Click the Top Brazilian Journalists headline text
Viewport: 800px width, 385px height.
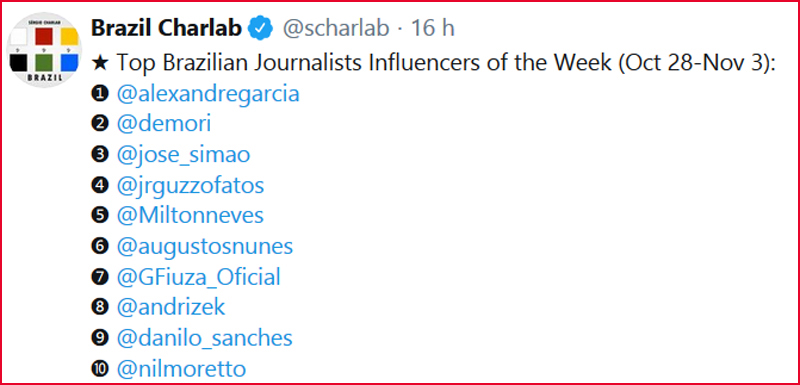tap(434, 63)
